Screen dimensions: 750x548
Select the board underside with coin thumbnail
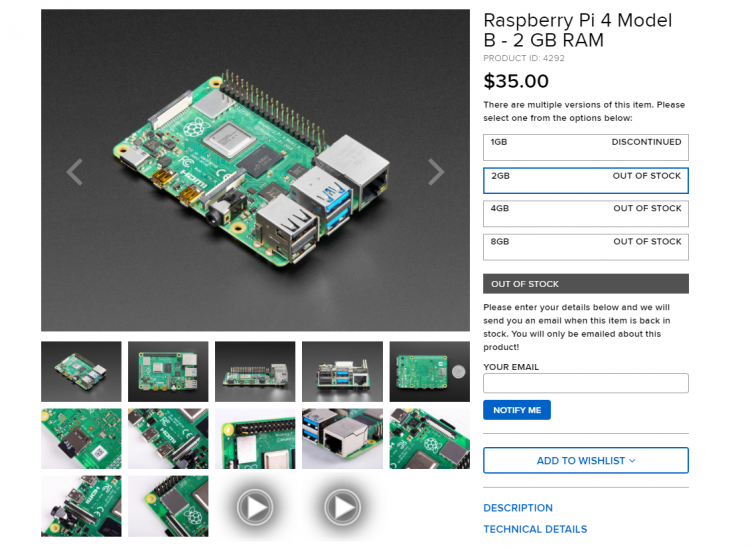click(x=428, y=371)
